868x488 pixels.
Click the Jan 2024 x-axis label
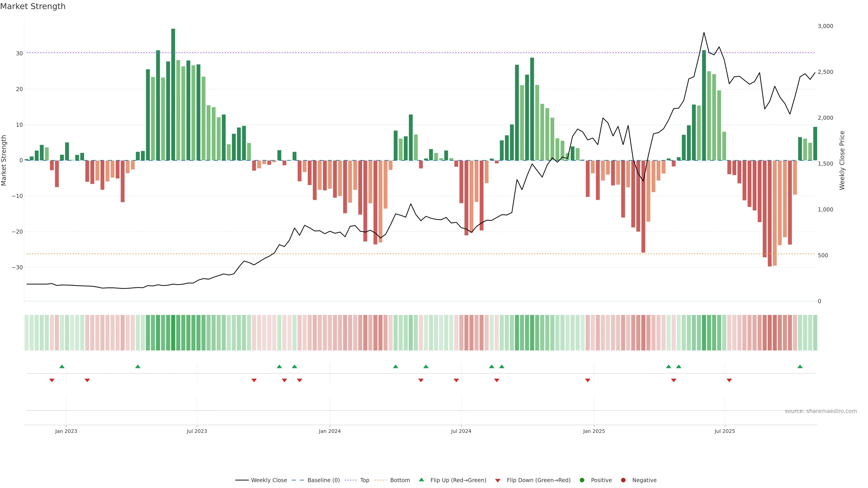coord(330,431)
